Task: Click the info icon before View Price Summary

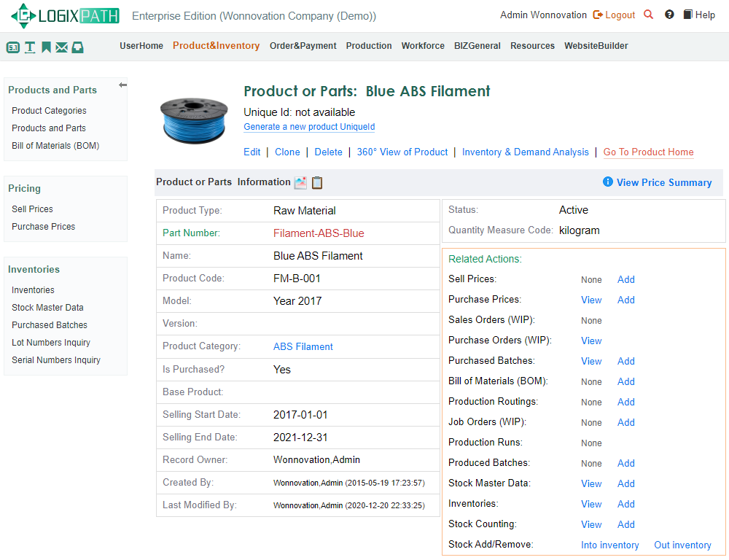Action: pyautogui.click(x=608, y=182)
